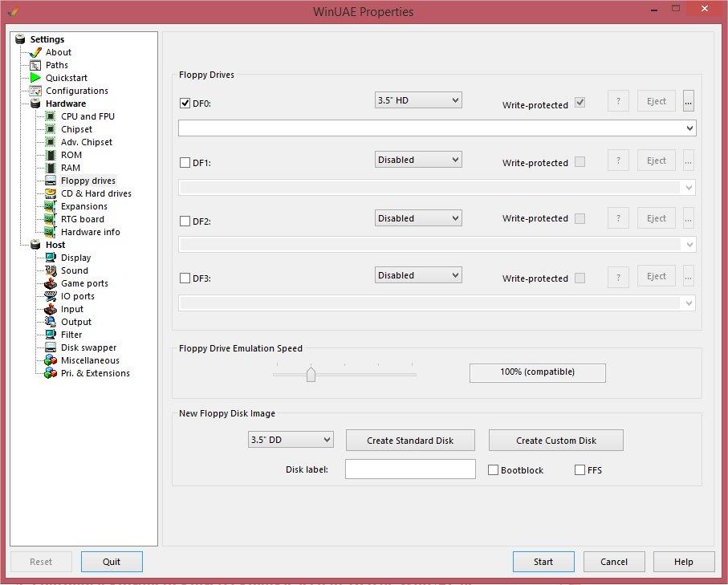Viewport: 728px width, 585px height.
Task: Open the Sound settings page label
Action: [75, 270]
